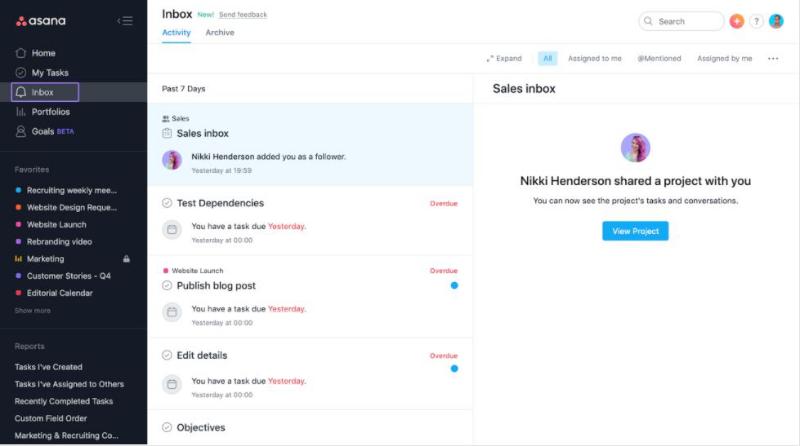800x446 pixels.
Task: Click the Search input field
Action: click(681, 21)
